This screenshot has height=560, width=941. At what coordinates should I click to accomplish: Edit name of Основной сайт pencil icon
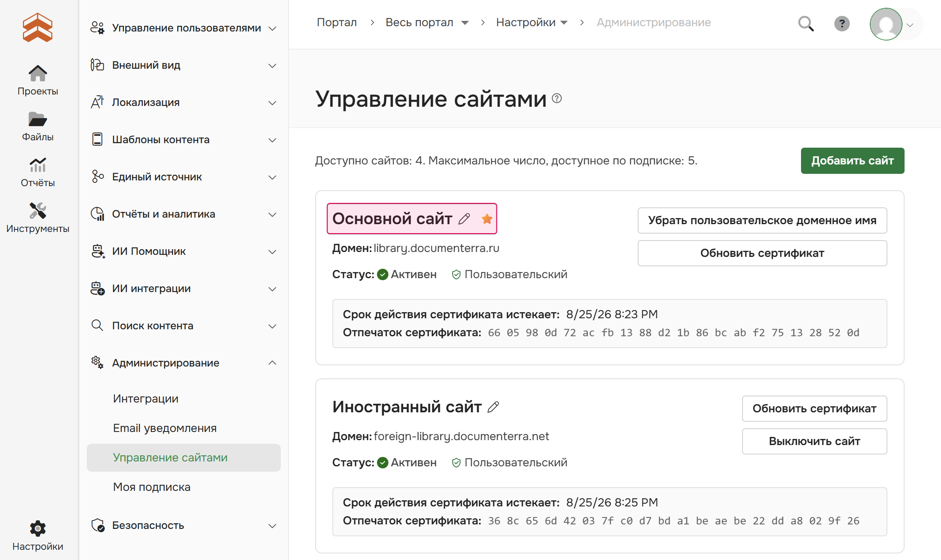[464, 219]
